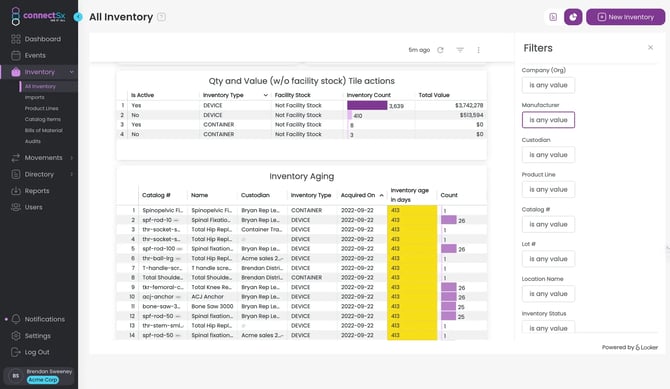Screen dimensions: 670x389
Task: Toggle the filters funnel icon
Action: [460, 50]
